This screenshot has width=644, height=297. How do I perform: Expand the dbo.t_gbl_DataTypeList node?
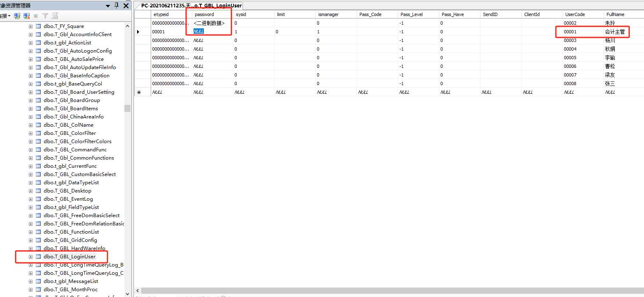(30, 183)
